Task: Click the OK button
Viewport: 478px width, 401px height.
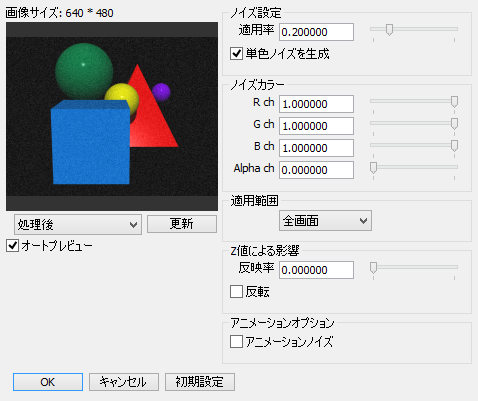Action: coord(48,382)
